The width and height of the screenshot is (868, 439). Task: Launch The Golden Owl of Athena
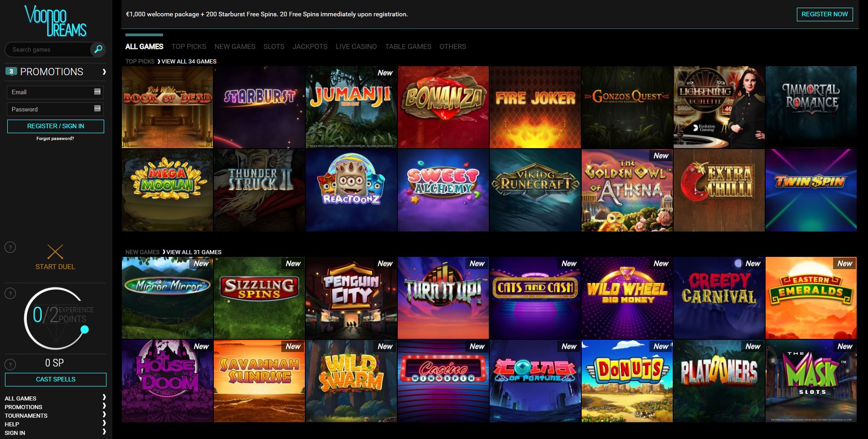627,190
